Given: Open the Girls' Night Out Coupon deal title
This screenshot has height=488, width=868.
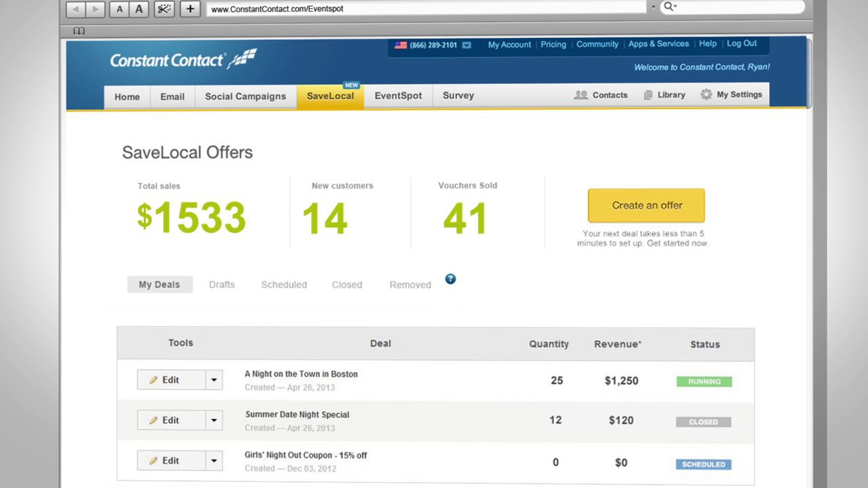Looking at the screenshot, I should [306, 455].
